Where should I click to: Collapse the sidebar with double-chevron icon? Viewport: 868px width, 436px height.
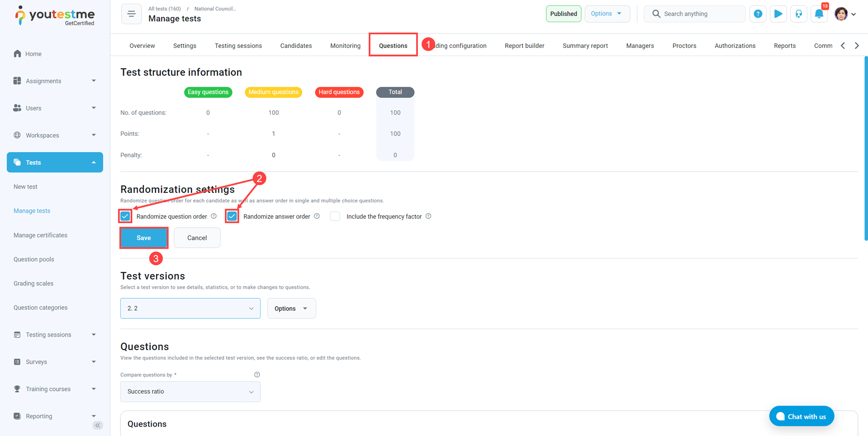(x=98, y=425)
